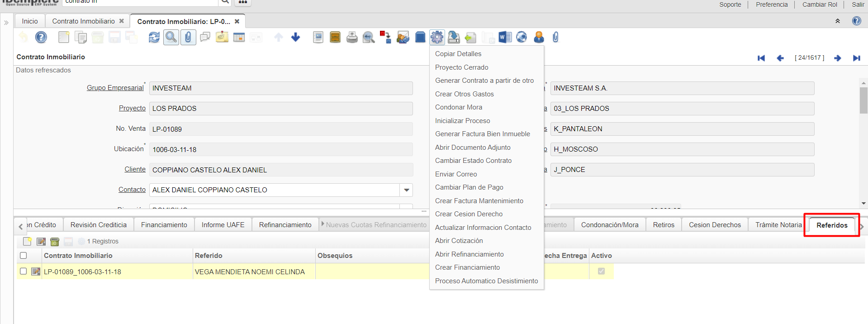Screen dimensions: 868x324
Task: Check the row checkbox for LP-01089_1006-03-11-18
Action: [x=24, y=272]
